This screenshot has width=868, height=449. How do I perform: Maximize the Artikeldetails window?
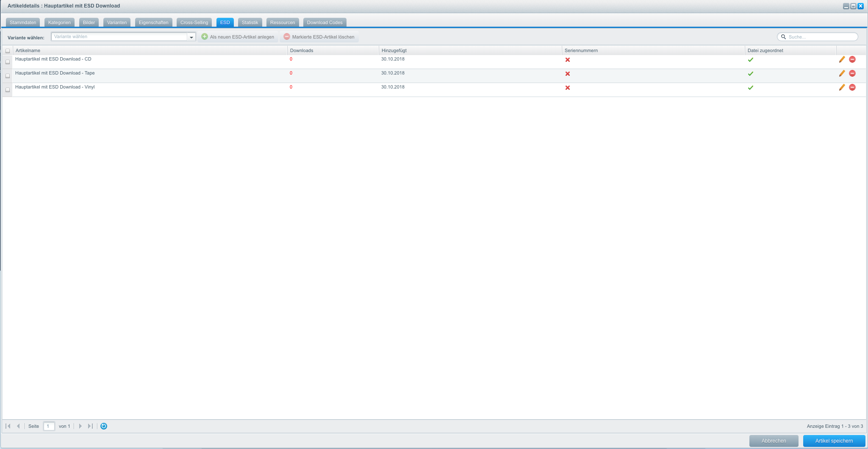pyautogui.click(x=853, y=6)
